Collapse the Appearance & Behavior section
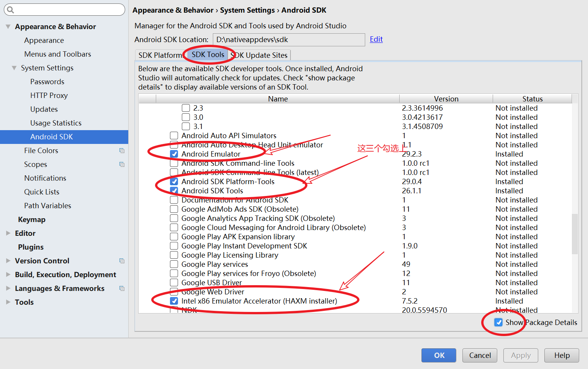This screenshot has height=369, width=588. (x=8, y=26)
